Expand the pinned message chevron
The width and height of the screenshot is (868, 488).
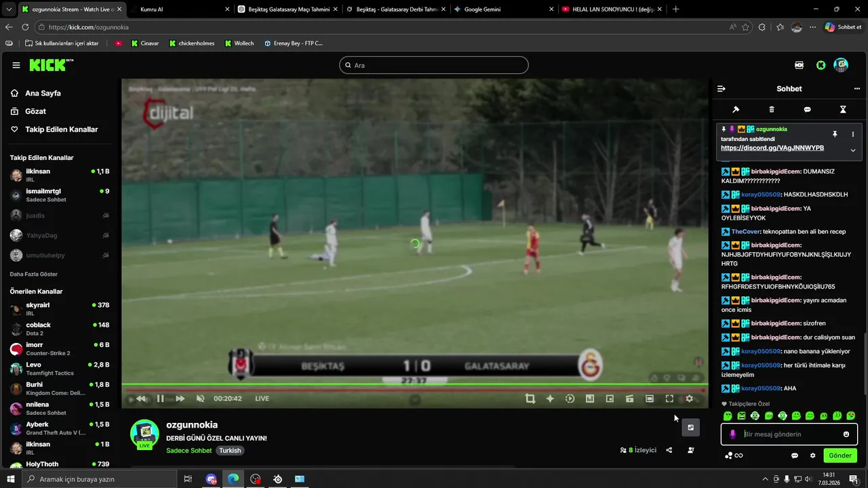tap(853, 150)
